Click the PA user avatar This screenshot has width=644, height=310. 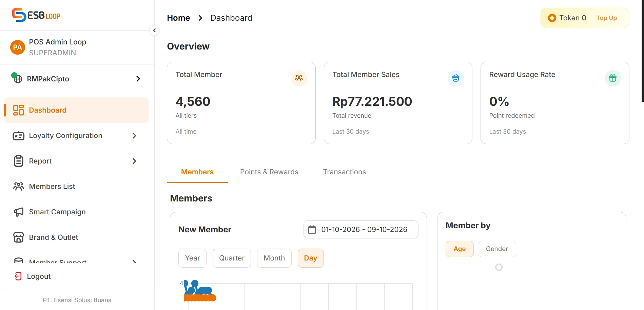(x=18, y=47)
